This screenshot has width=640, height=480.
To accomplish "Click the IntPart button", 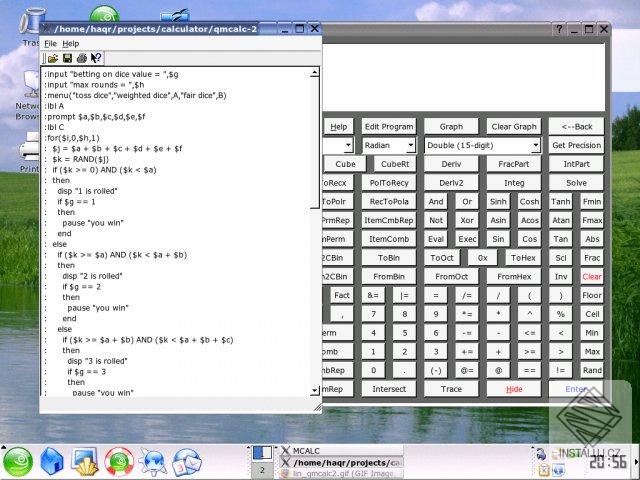I will pyautogui.click(x=576, y=164).
